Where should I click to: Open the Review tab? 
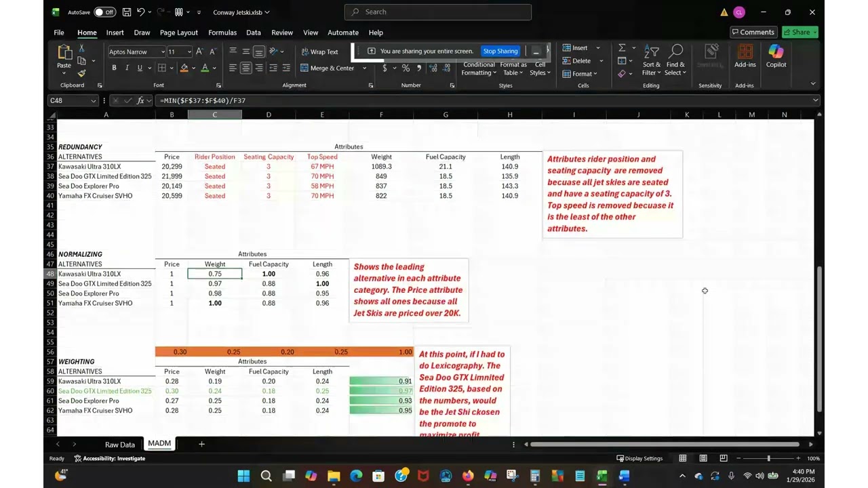click(x=282, y=33)
